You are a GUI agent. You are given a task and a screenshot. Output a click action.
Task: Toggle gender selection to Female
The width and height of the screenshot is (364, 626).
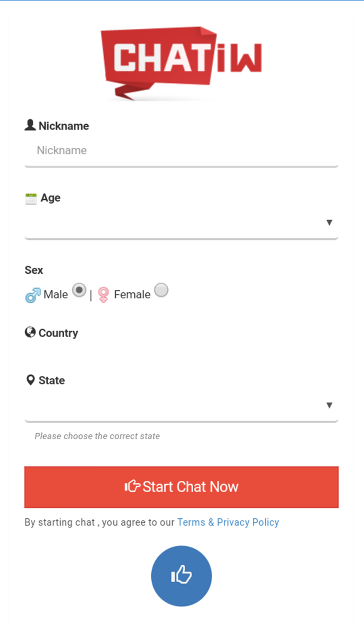[x=161, y=290]
